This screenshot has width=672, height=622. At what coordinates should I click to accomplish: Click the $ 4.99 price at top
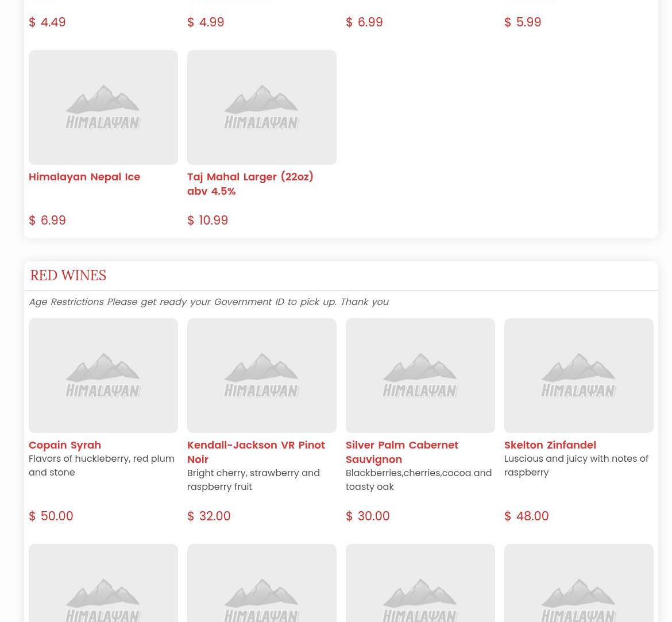(206, 22)
